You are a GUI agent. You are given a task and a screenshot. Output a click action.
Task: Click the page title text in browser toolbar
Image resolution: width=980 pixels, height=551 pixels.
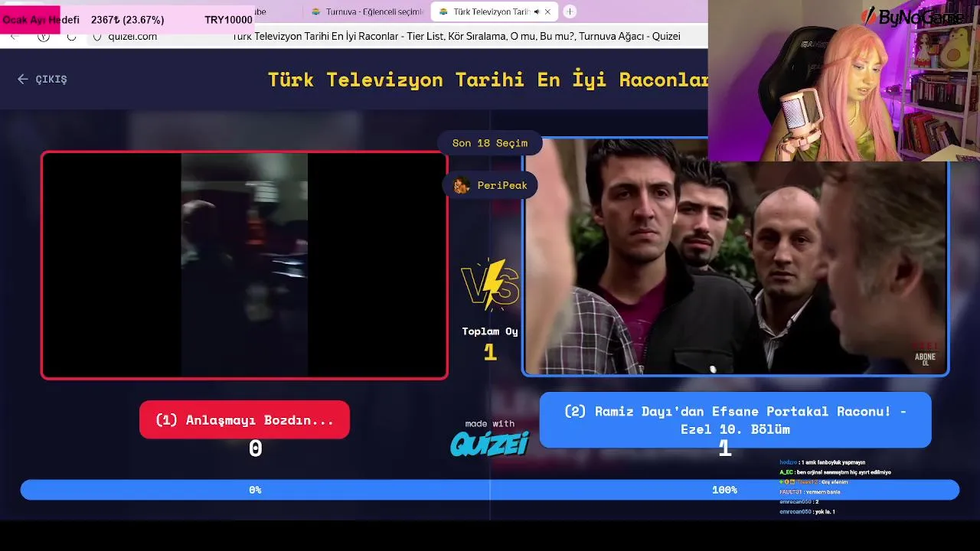pos(456,36)
